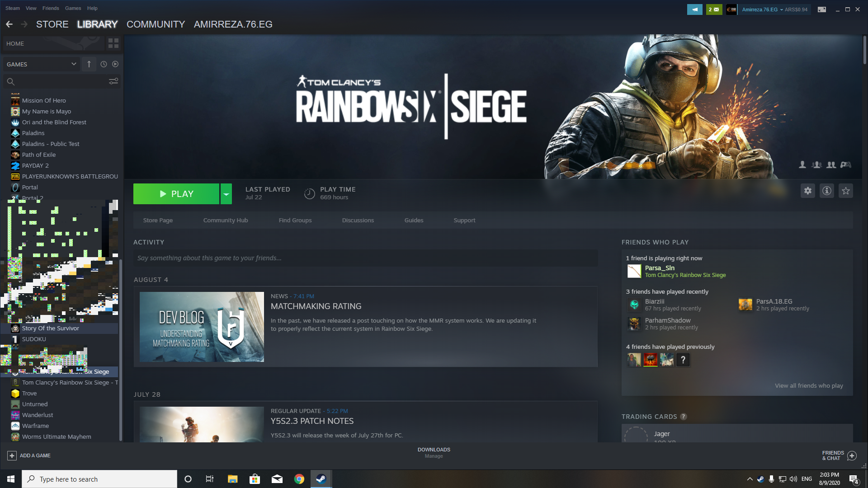This screenshot has height=488, width=868.
Task: Open the Dev Blog Matchmaking Rating thumbnail
Action: 202,327
